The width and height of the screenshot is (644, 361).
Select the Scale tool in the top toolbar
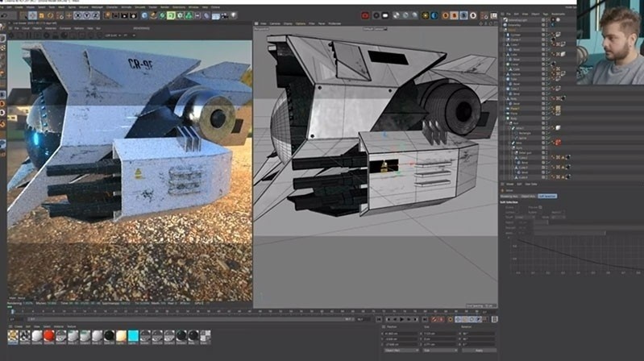(x=41, y=15)
